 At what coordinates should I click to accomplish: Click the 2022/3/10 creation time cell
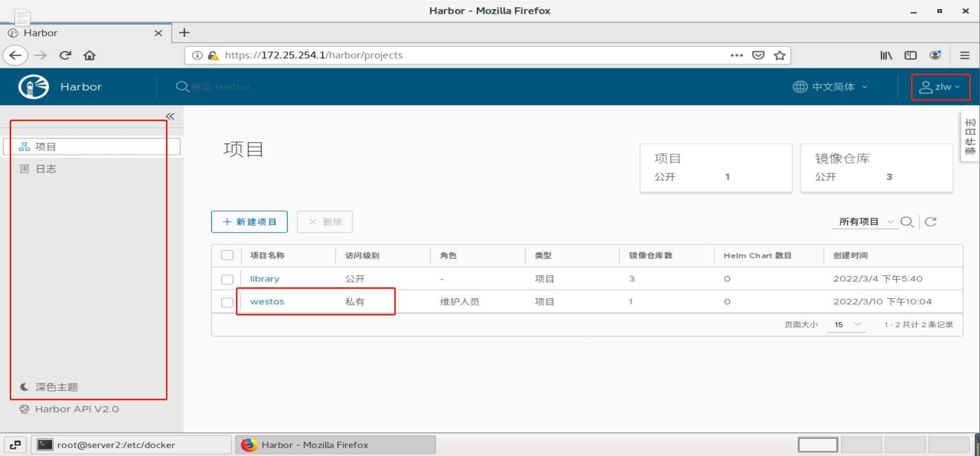(x=882, y=302)
